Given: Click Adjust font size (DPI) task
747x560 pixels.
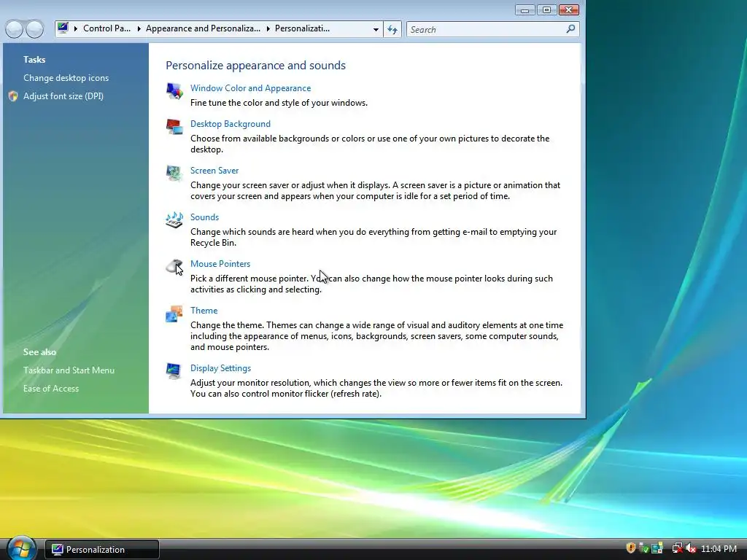Looking at the screenshot, I should 63,96.
